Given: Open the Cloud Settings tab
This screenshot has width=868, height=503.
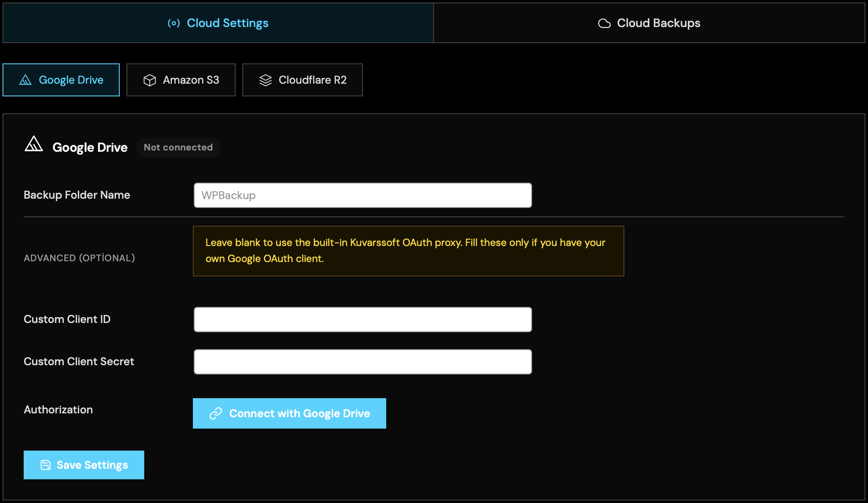Looking at the screenshot, I should [x=218, y=23].
